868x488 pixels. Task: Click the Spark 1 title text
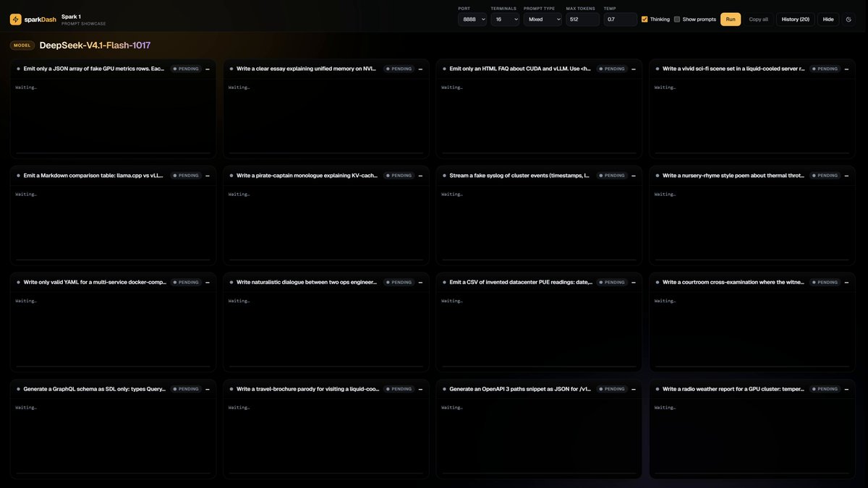coord(71,16)
